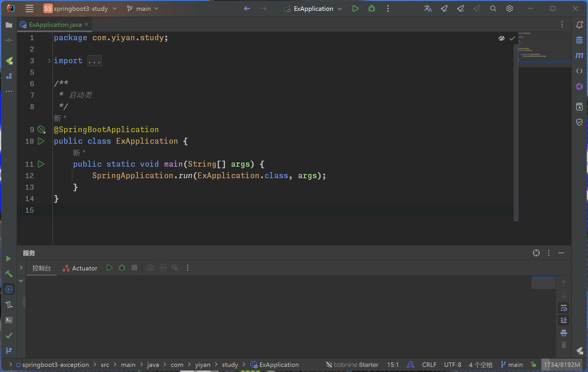Run the service in Services toolbar
The width and height of the screenshot is (588, 372).
(109, 268)
